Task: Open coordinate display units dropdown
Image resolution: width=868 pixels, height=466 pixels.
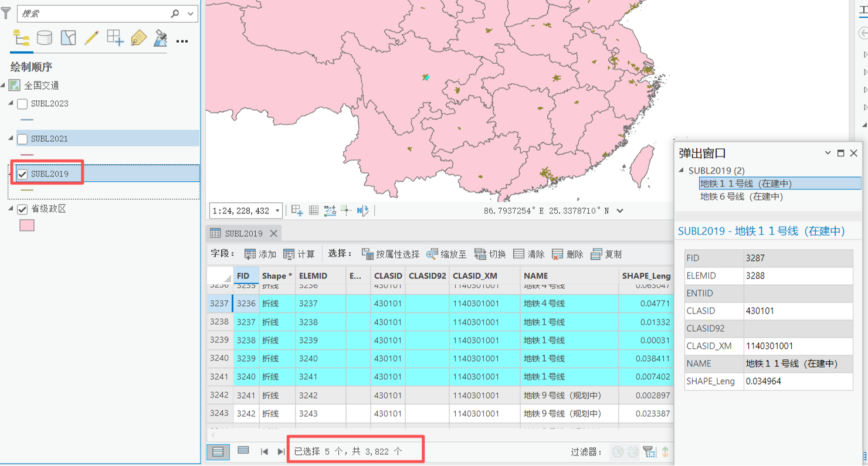Action: coord(620,211)
